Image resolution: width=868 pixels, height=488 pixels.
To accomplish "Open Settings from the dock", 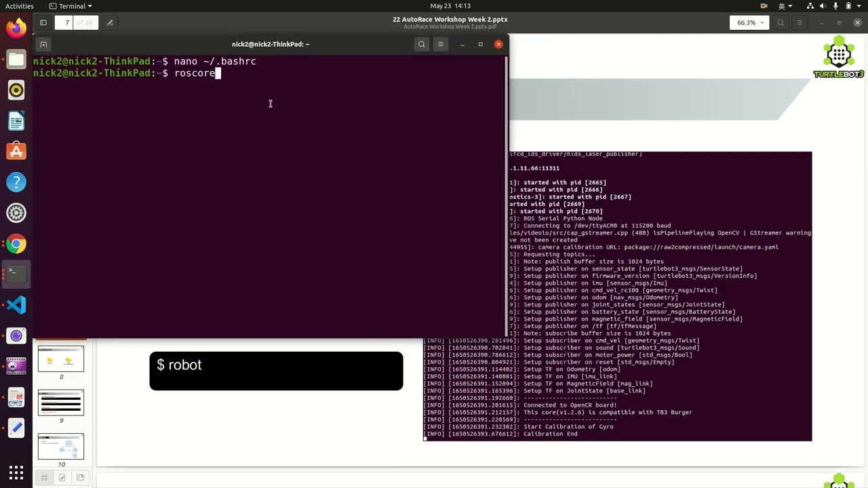I will (16, 213).
